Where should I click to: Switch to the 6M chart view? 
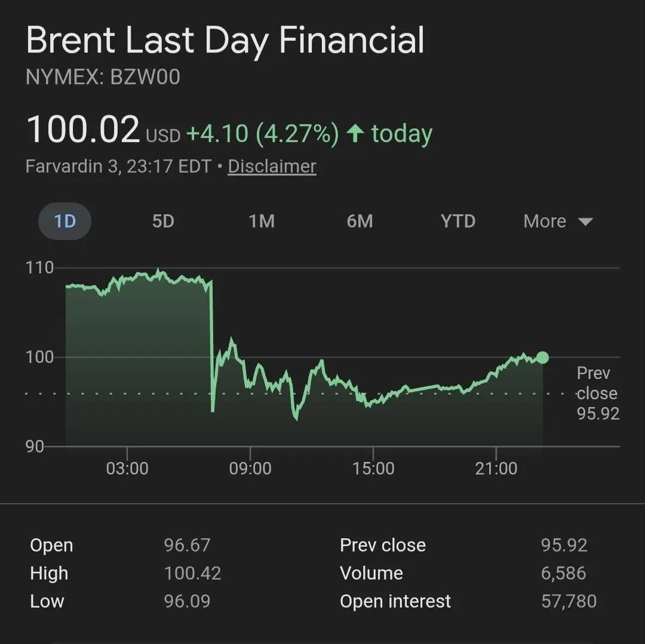(x=360, y=221)
